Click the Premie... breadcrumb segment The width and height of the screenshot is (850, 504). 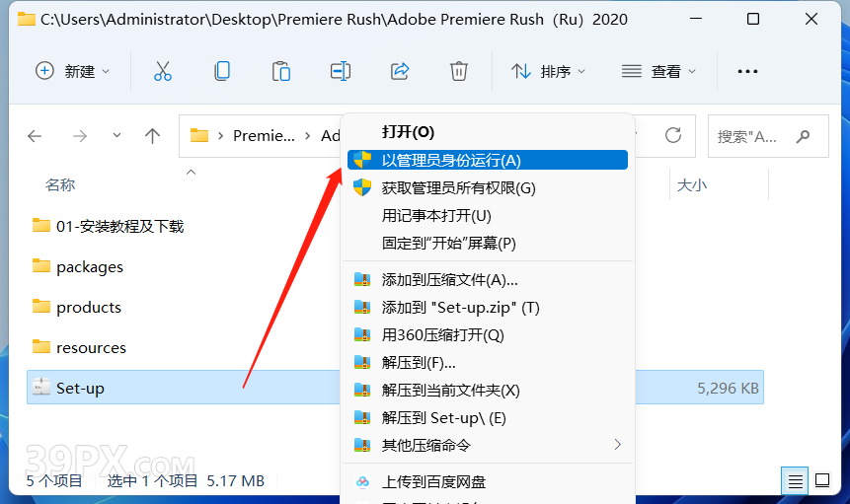point(264,136)
